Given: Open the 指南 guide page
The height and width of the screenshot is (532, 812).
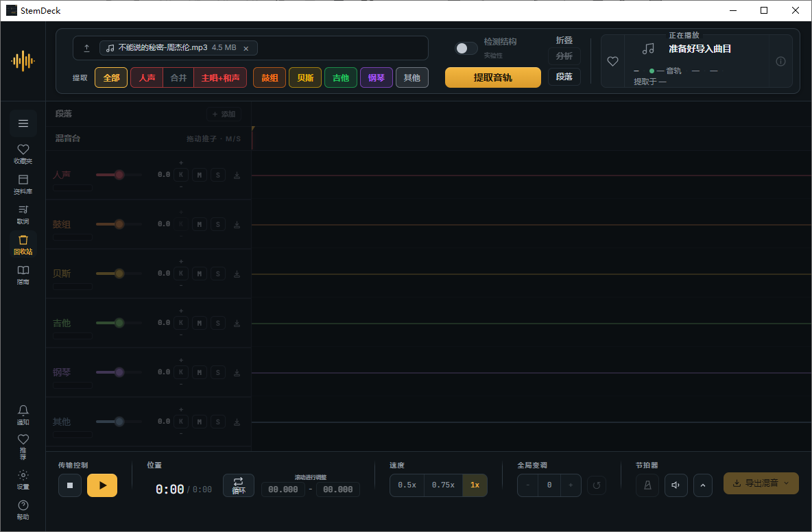Looking at the screenshot, I should [23, 275].
